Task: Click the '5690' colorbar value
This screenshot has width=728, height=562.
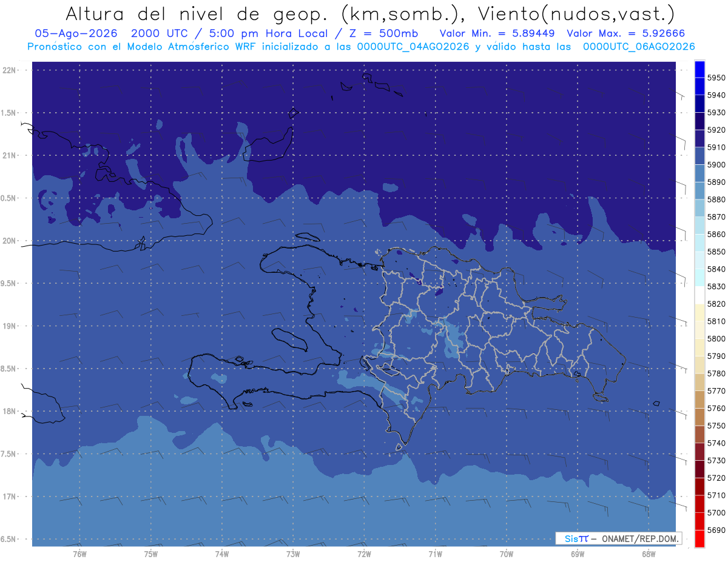Action: [716, 530]
